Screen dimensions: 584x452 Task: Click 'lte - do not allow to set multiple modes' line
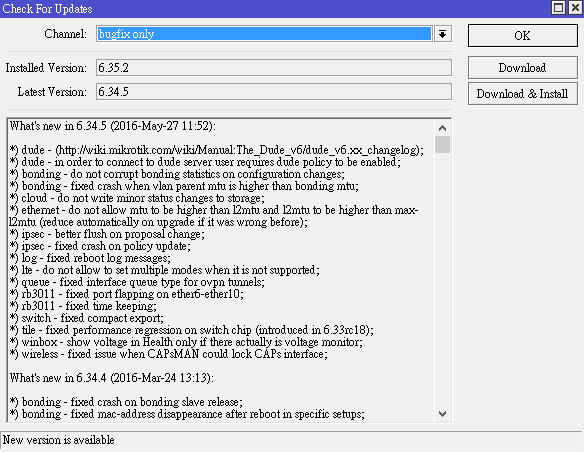pos(165,270)
